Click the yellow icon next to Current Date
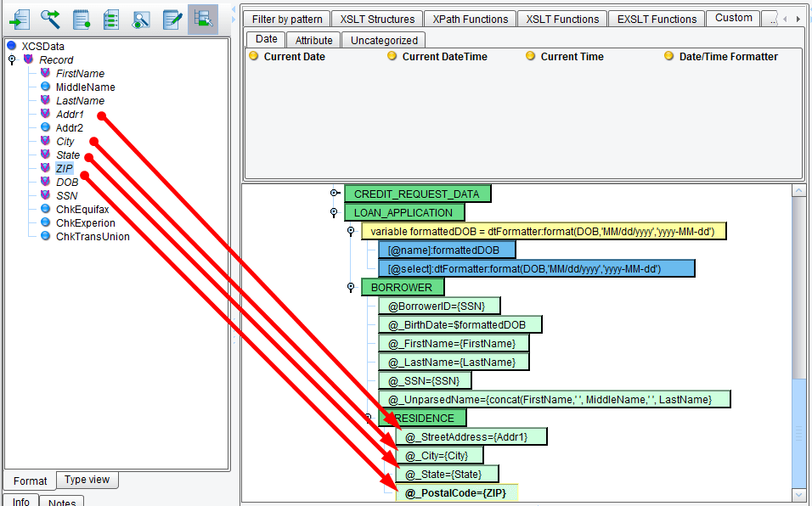 [x=254, y=56]
